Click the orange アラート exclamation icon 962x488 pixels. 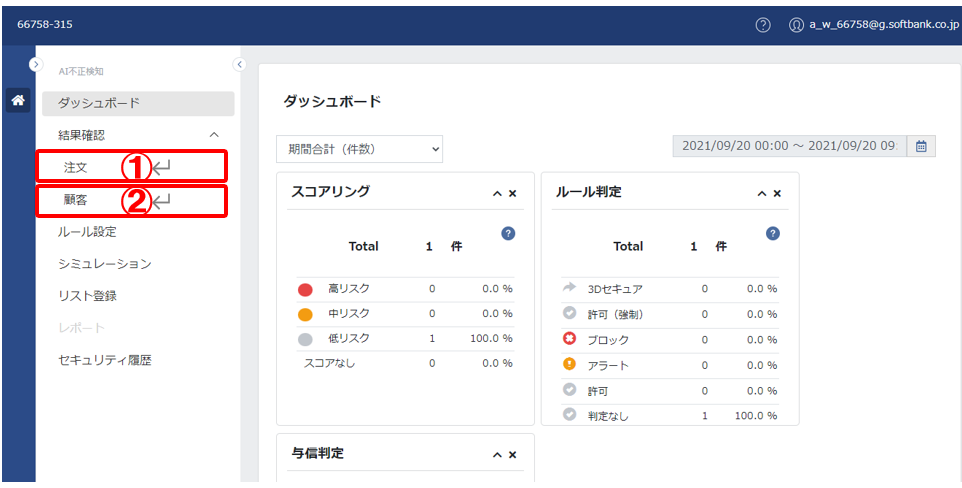(569, 364)
